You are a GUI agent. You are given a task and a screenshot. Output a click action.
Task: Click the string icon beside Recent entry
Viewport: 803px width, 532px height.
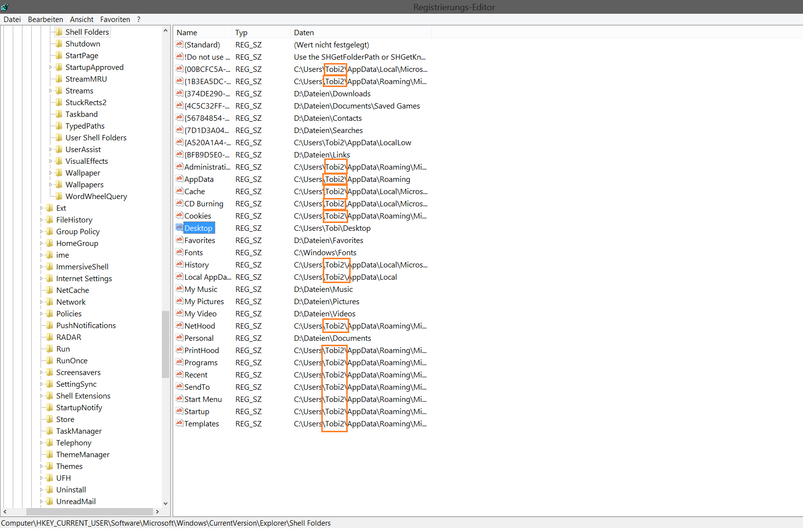(179, 374)
